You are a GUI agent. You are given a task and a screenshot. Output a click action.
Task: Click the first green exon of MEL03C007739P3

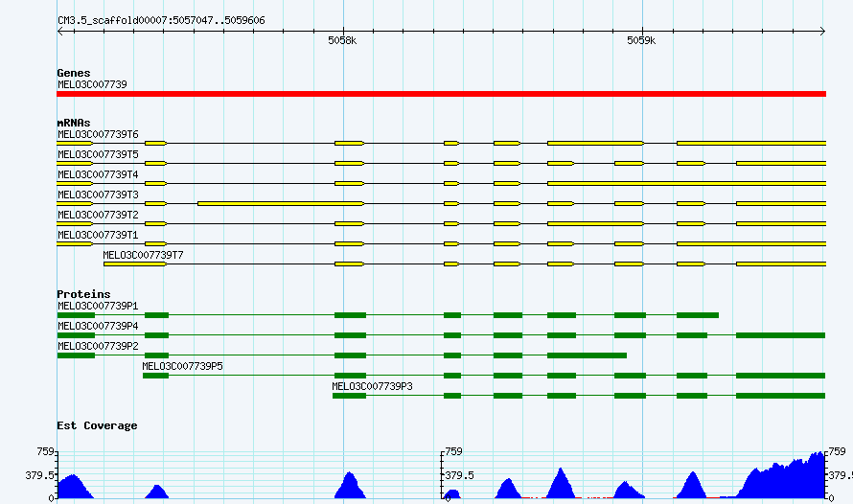click(x=349, y=396)
